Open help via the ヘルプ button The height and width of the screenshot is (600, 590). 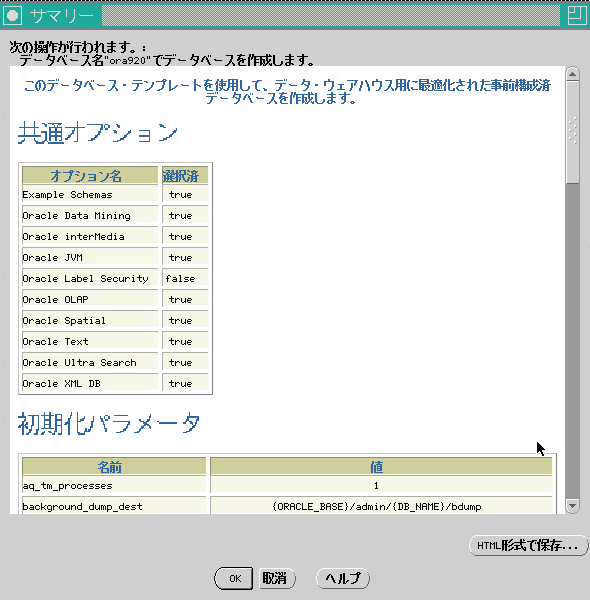[343, 578]
